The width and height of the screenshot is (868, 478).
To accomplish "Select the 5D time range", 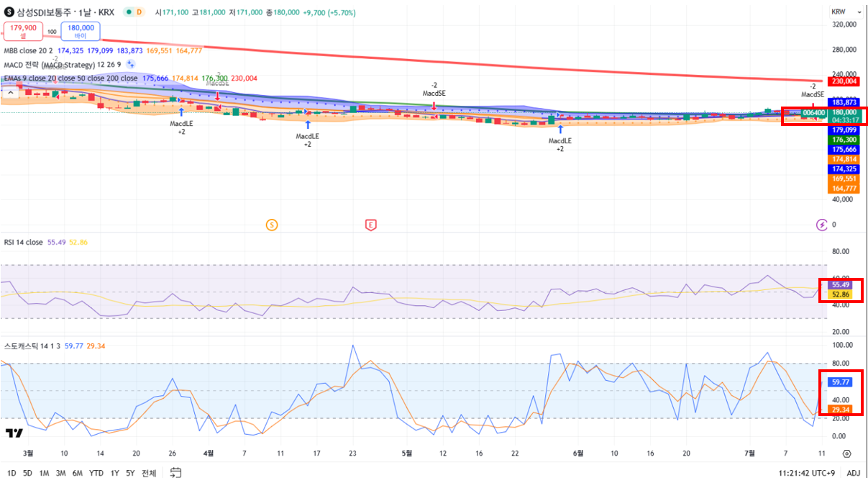I will click(x=27, y=473).
